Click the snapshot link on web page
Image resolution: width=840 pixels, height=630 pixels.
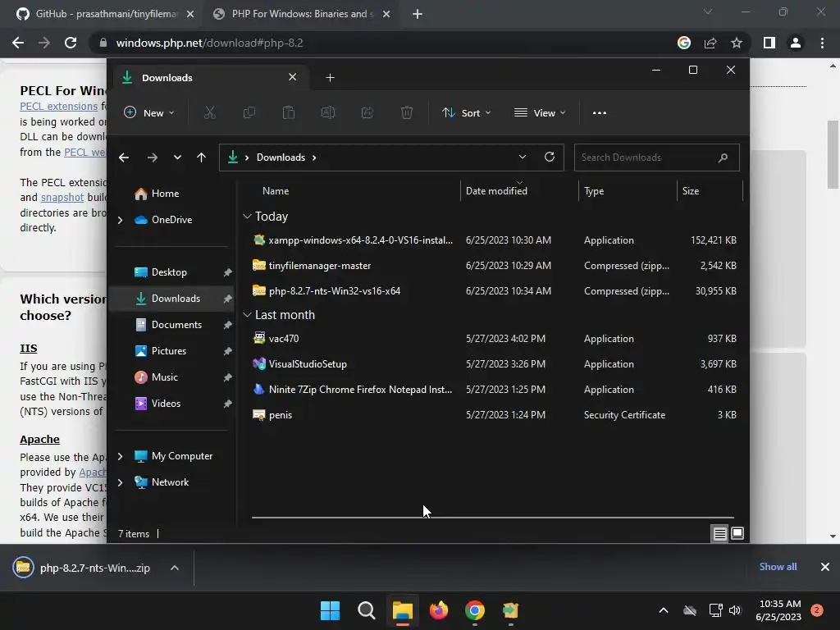click(x=62, y=197)
